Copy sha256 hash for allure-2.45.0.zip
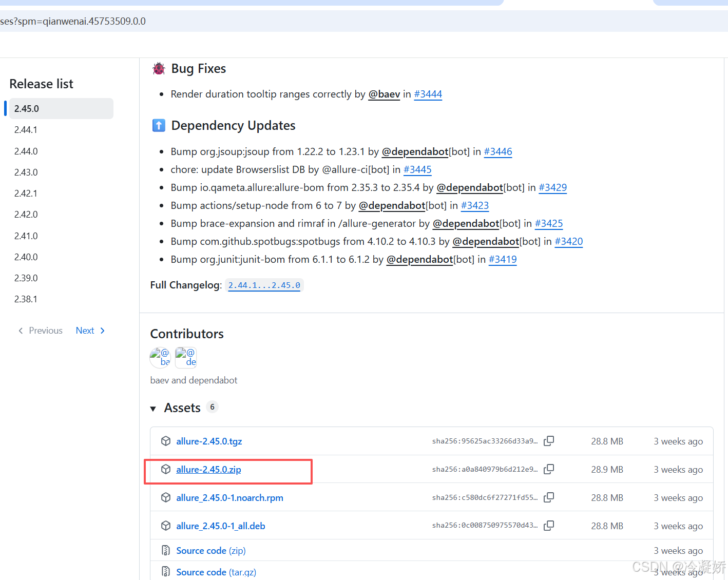The image size is (728, 580). click(x=549, y=469)
